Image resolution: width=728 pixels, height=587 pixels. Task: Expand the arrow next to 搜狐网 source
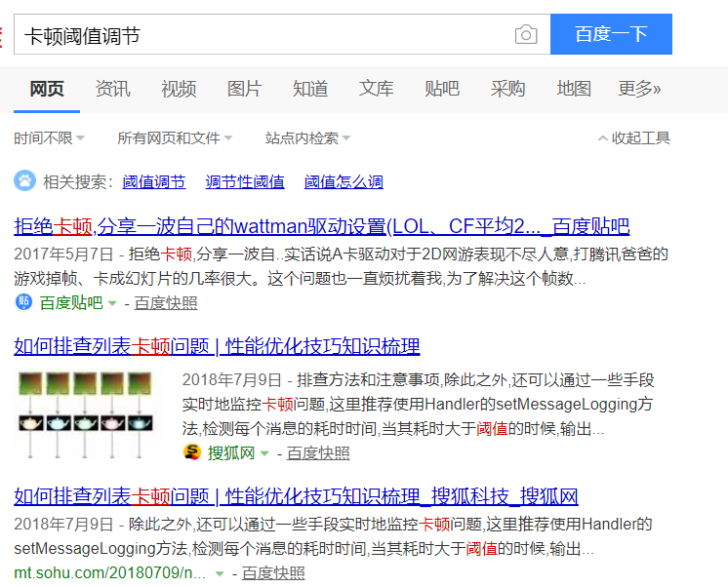[264, 453]
